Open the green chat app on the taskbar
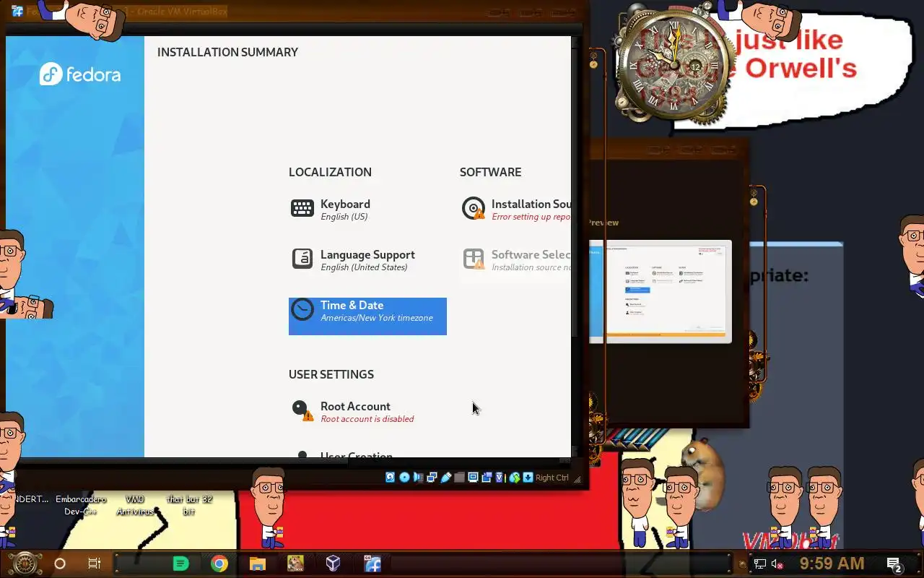The height and width of the screenshot is (578, 924). [181, 564]
